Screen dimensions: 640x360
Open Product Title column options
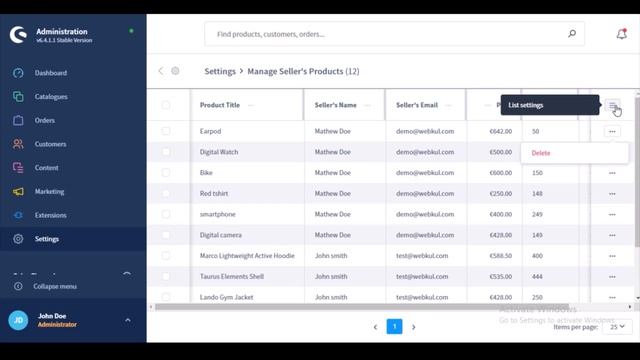point(251,105)
